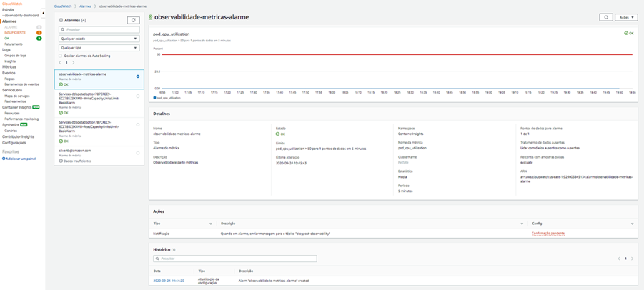Image resolution: width=644 pixels, height=290 pixels.
Task: Click the blue pod_cpu_utilization data line
Action: pyautogui.click(x=390, y=88)
